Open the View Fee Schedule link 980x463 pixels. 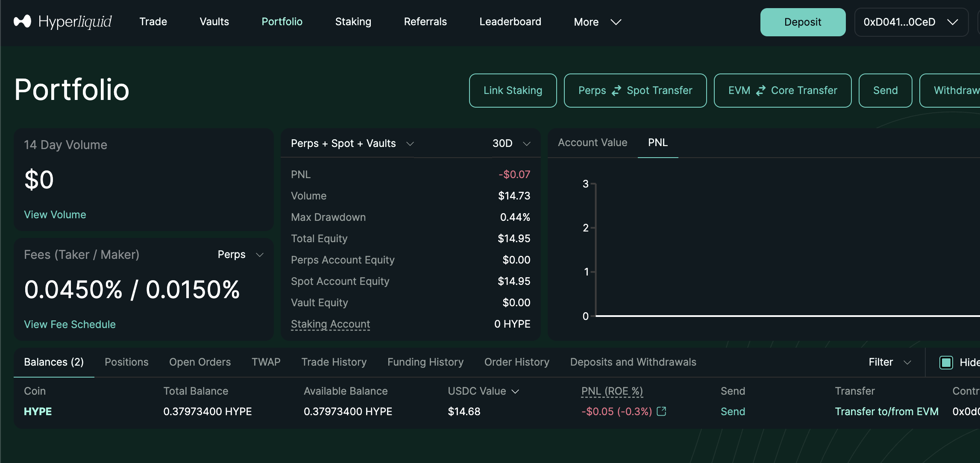70,324
